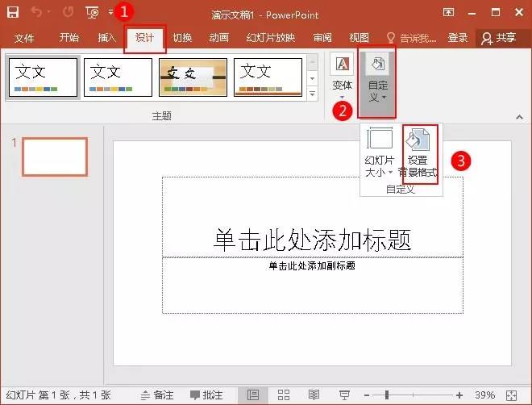
Task: Open the 切换 (Transitions) tab
Action: pyautogui.click(x=182, y=38)
